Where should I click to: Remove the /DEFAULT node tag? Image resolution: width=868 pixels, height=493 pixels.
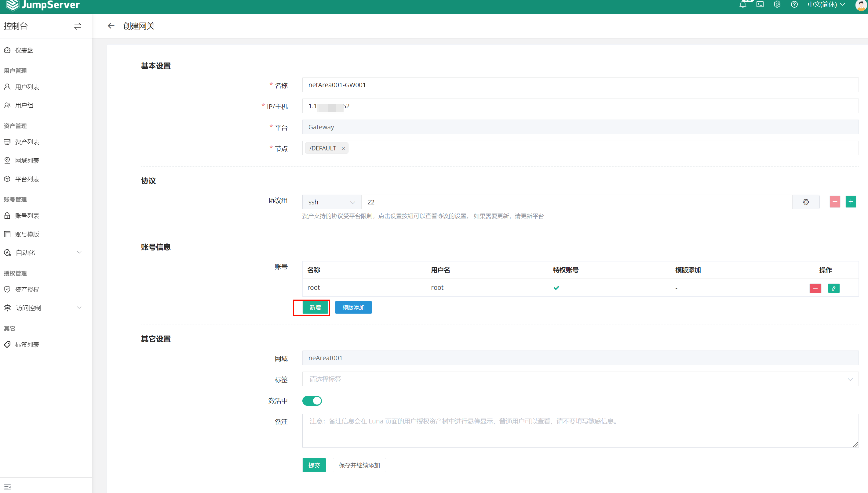tap(343, 149)
